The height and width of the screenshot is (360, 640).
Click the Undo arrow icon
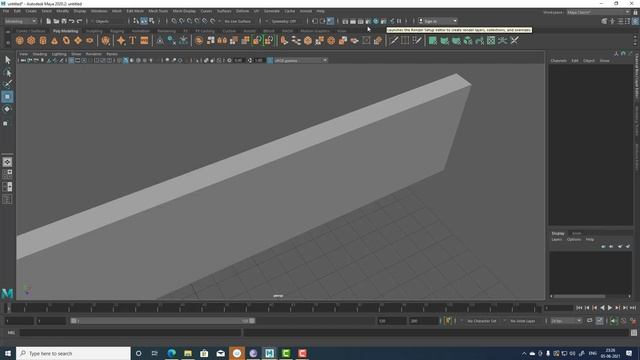[x=72, y=21]
